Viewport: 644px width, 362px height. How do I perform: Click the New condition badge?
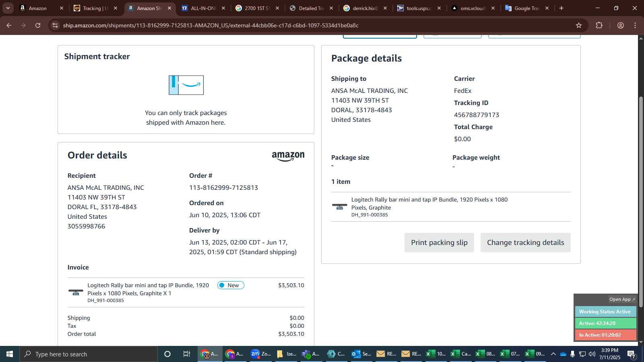231,285
